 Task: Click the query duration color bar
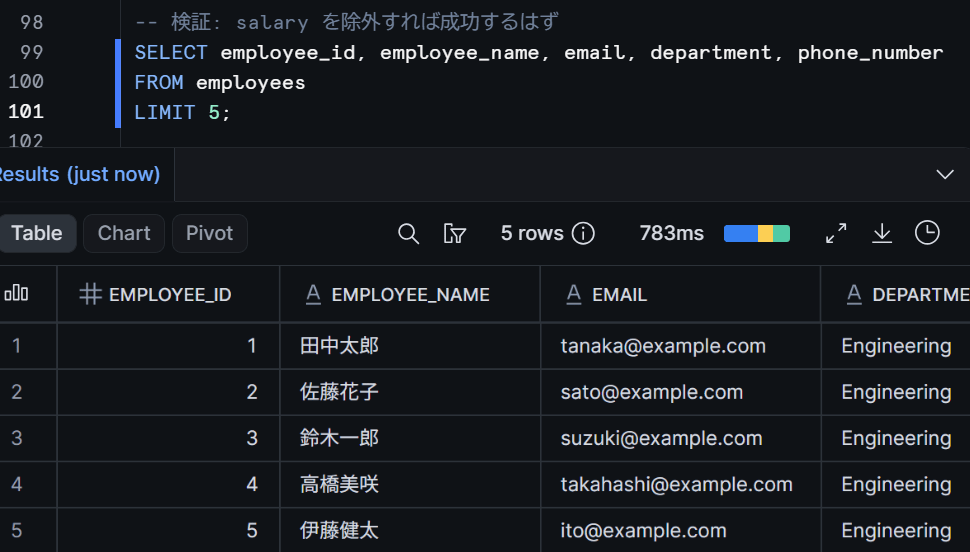[757, 233]
